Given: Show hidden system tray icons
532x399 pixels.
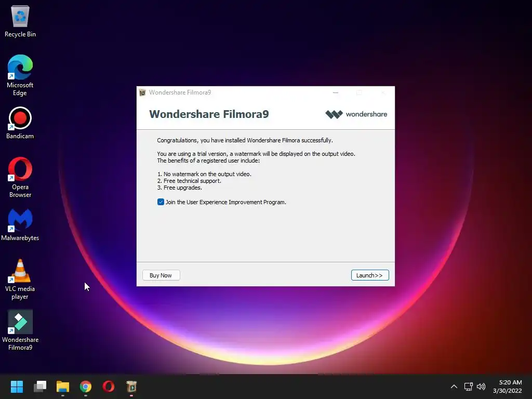Looking at the screenshot, I should point(454,387).
